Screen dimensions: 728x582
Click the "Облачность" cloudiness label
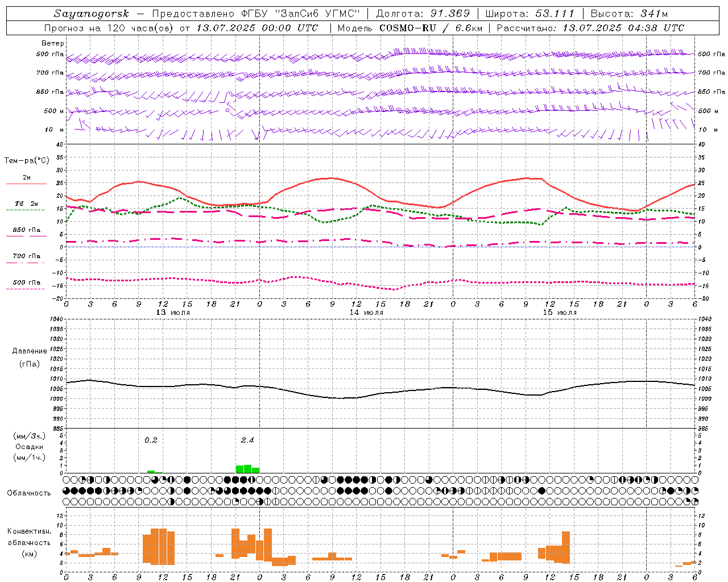tap(29, 493)
